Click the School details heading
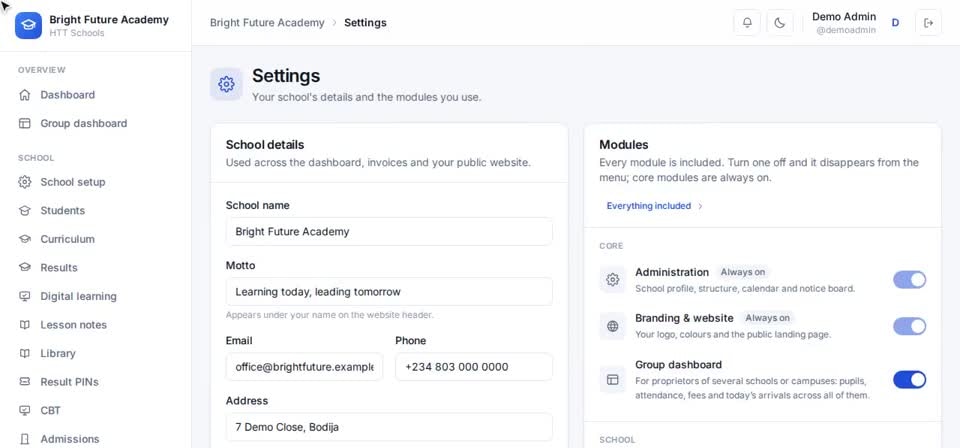This screenshot has width=960, height=448. [x=265, y=145]
